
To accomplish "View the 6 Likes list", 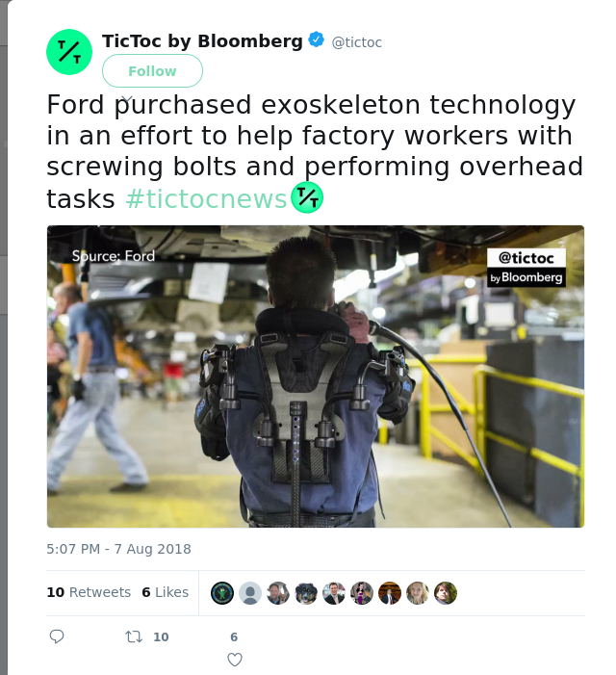I will (x=166, y=592).
